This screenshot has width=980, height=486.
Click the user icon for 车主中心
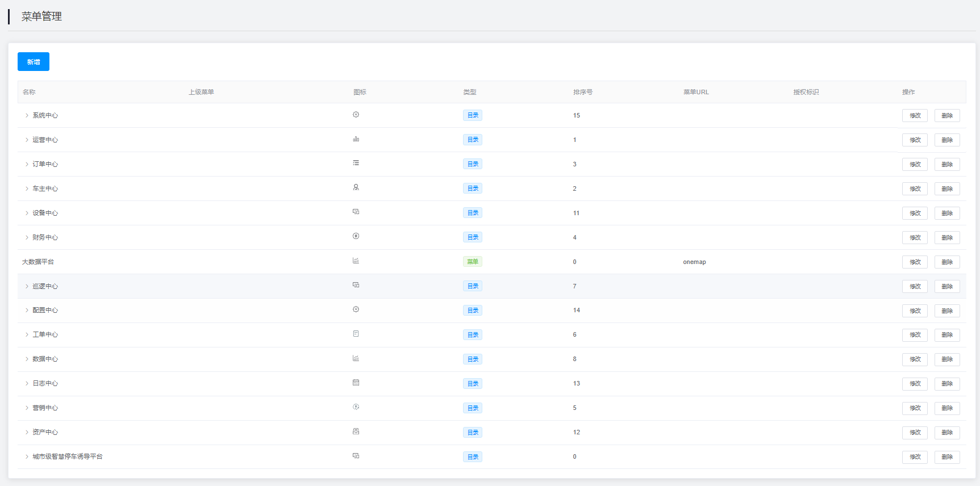356,187
